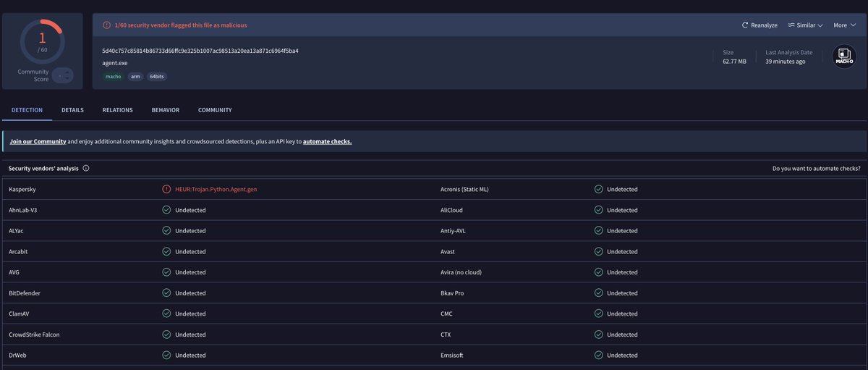Viewport: 868px width, 370px height.
Task: Click the Undetected result for ClamAV
Action: 191,314
